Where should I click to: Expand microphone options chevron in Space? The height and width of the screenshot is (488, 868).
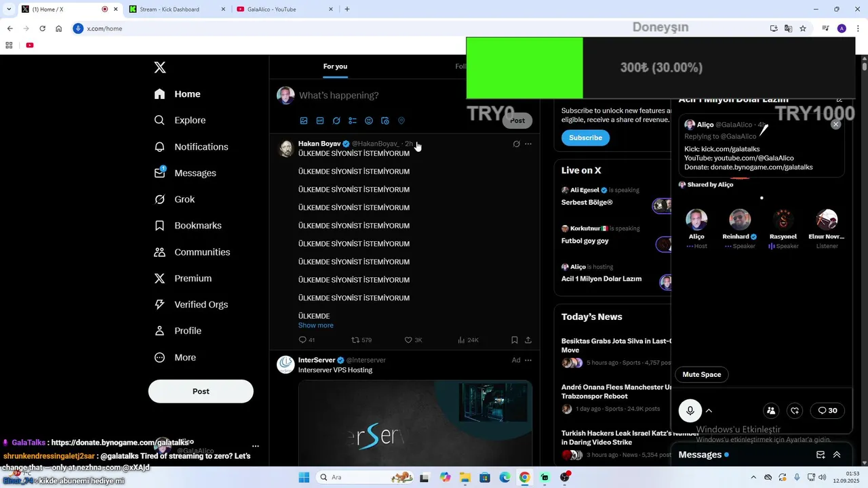[x=709, y=410]
